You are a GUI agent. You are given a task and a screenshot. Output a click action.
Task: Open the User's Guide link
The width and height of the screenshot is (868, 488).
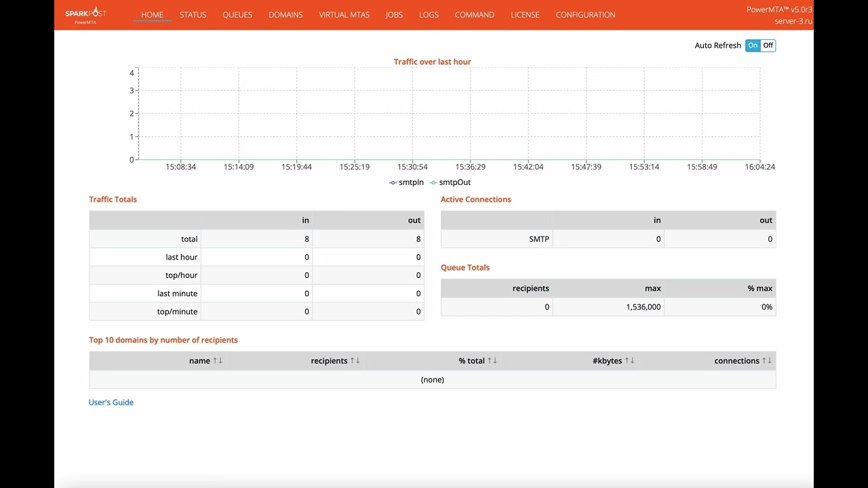click(111, 403)
